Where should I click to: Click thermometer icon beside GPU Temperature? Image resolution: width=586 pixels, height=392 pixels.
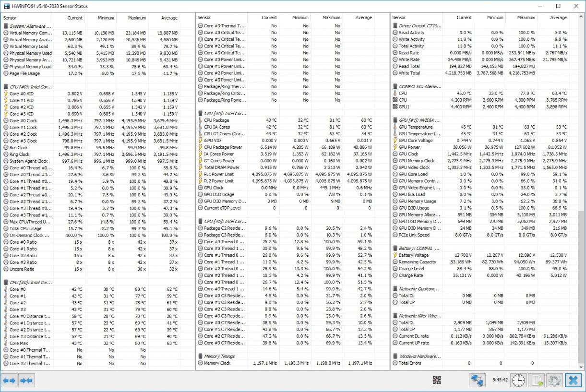395,127
